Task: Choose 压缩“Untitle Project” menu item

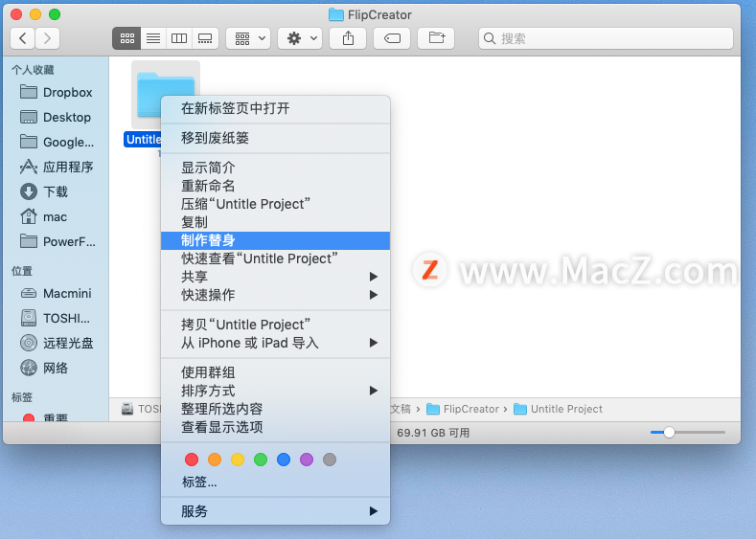Action: tap(275, 204)
